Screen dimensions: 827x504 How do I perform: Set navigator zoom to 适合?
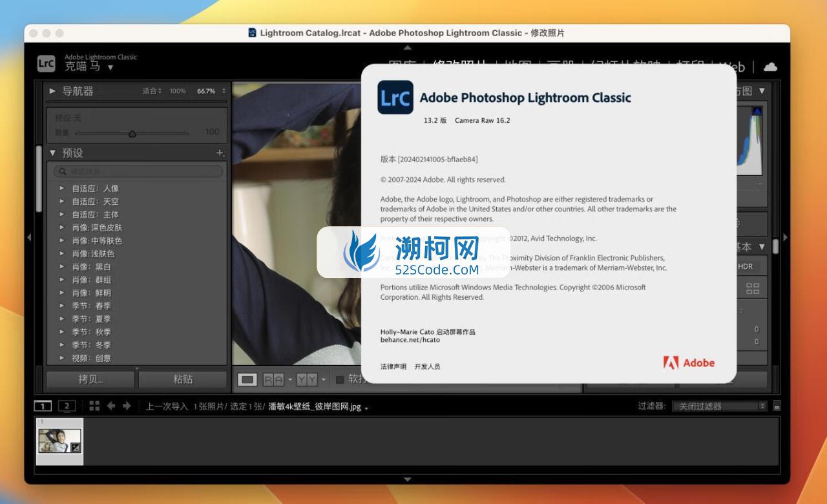click(150, 91)
